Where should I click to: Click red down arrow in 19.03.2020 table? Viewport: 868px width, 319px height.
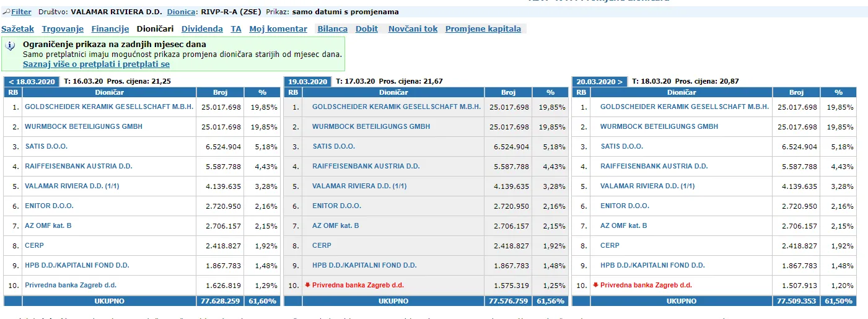click(x=308, y=285)
